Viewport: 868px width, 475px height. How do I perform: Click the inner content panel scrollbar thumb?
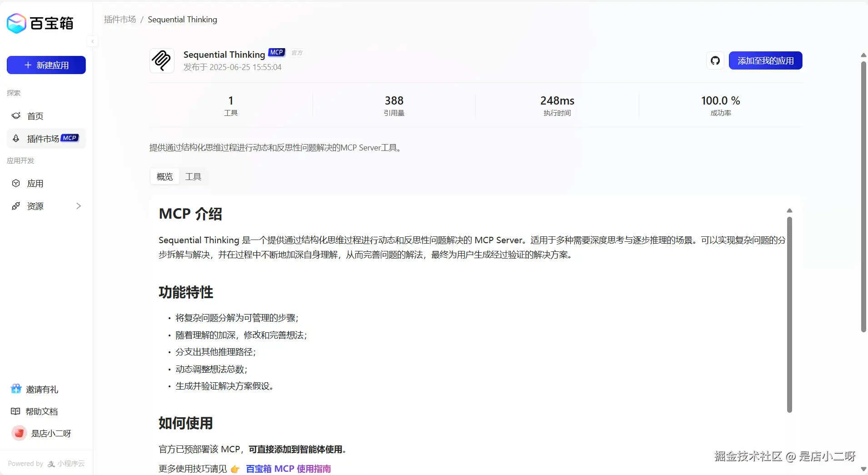point(789,315)
